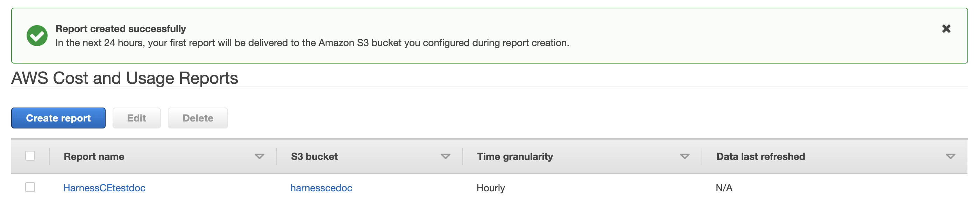Open the HarnessCEtestdoc report link
Image resolution: width=980 pixels, height=199 pixels.
(x=104, y=188)
